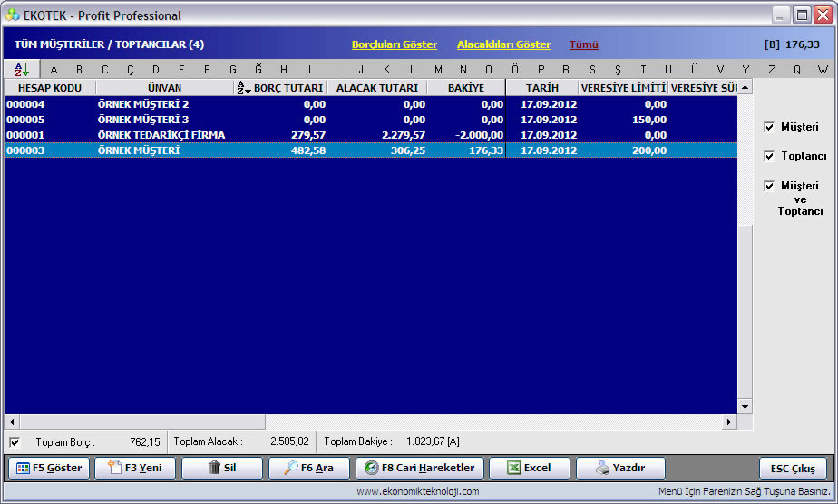
Task: Filter by letter K
Action: point(387,70)
